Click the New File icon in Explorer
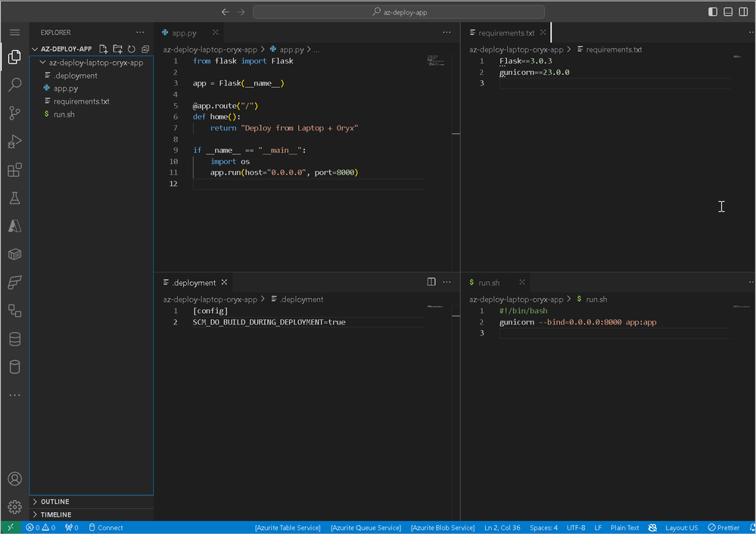The height and width of the screenshot is (534, 756). [104, 49]
